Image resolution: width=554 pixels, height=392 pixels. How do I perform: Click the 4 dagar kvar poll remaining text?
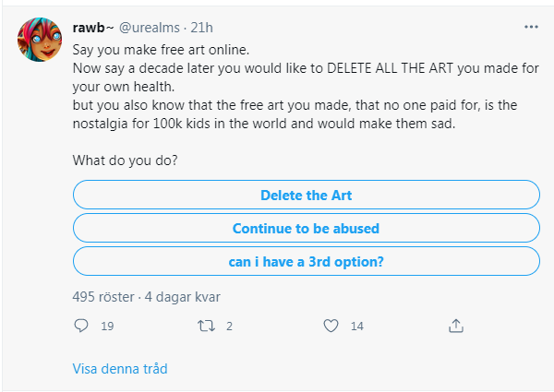[182, 297]
